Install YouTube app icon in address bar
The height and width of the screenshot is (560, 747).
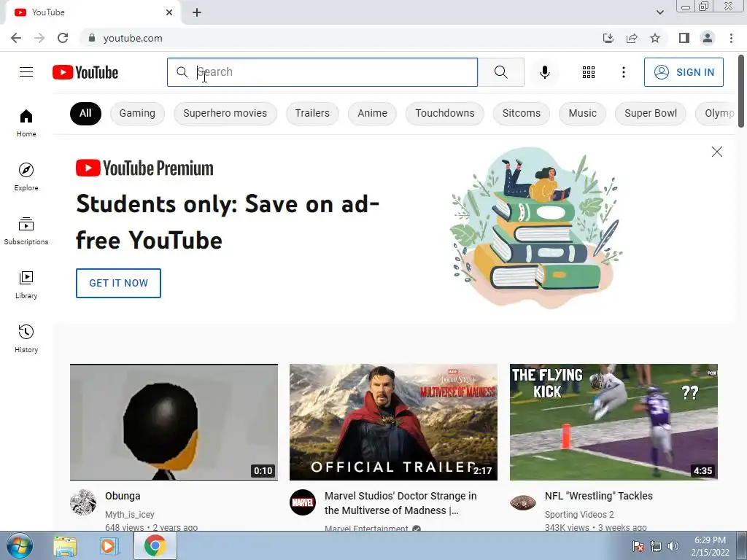click(608, 38)
